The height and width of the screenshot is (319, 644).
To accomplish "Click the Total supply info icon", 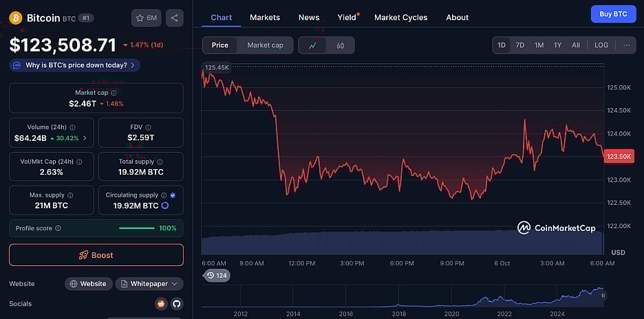I will [160, 162].
